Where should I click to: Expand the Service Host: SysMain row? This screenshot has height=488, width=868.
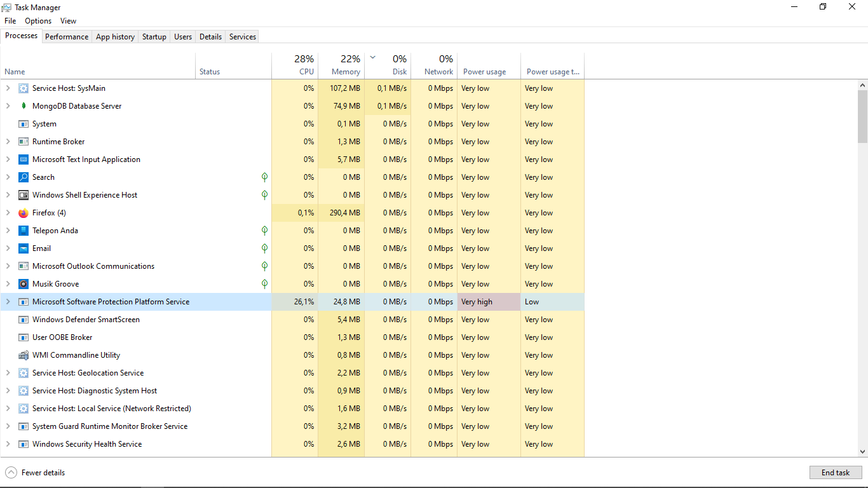click(x=8, y=88)
